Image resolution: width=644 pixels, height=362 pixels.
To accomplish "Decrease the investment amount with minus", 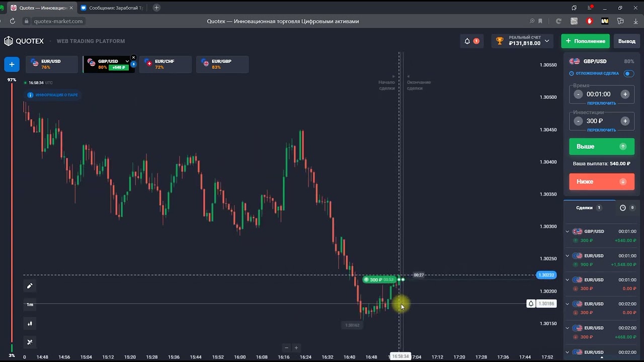I will [578, 121].
